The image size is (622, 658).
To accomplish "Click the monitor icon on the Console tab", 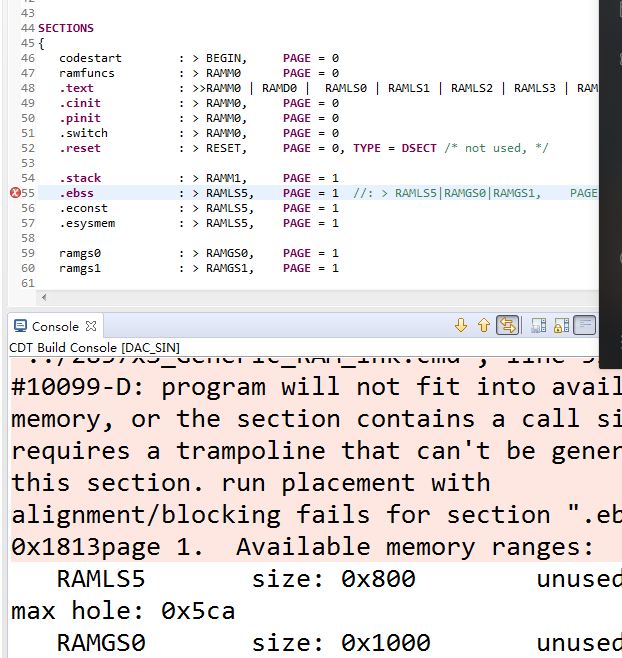I will (20, 326).
